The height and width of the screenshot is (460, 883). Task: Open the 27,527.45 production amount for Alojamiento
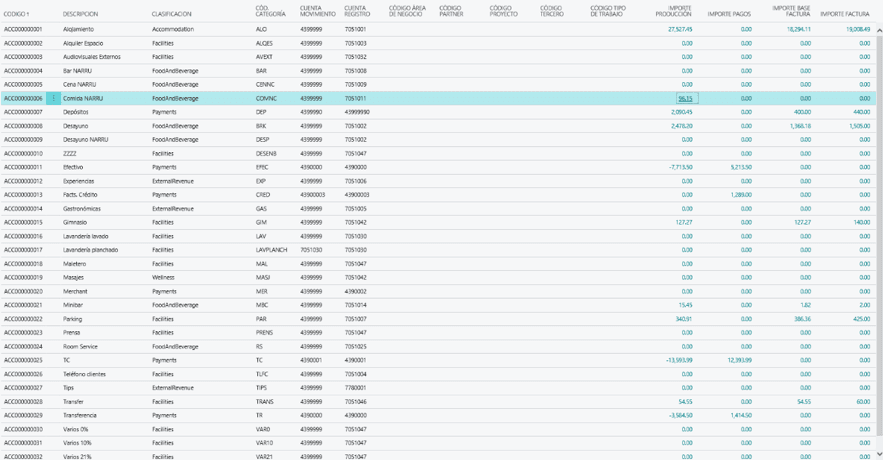pos(680,30)
